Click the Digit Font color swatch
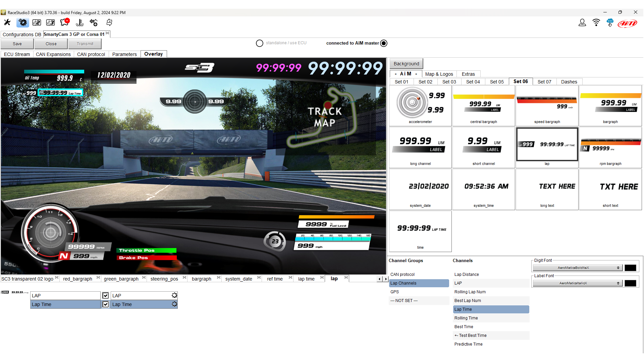Image resolution: width=644 pixels, height=362 pixels. pyautogui.click(x=631, y=267)
